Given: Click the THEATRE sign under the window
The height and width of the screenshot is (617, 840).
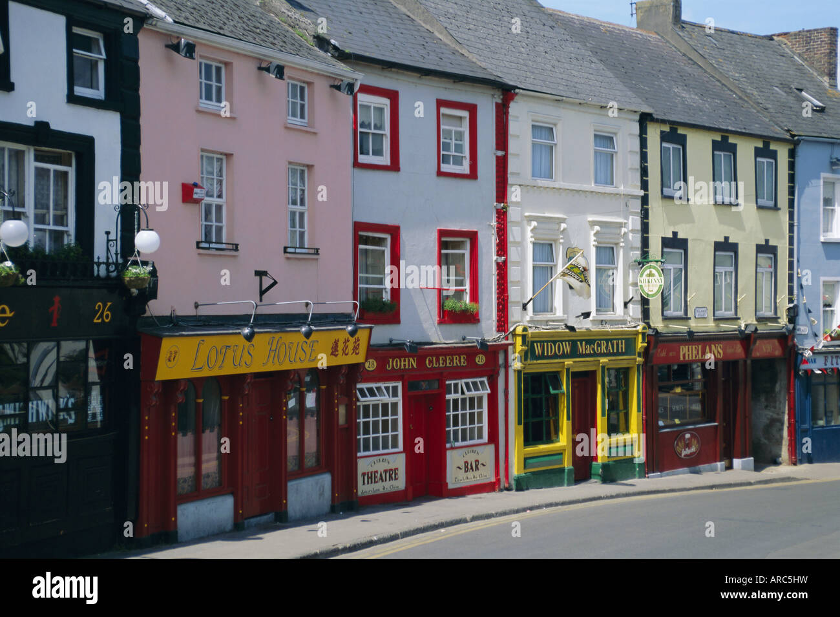Looking at the screenshot, I should pyautogui.click(x=381, y=475).
